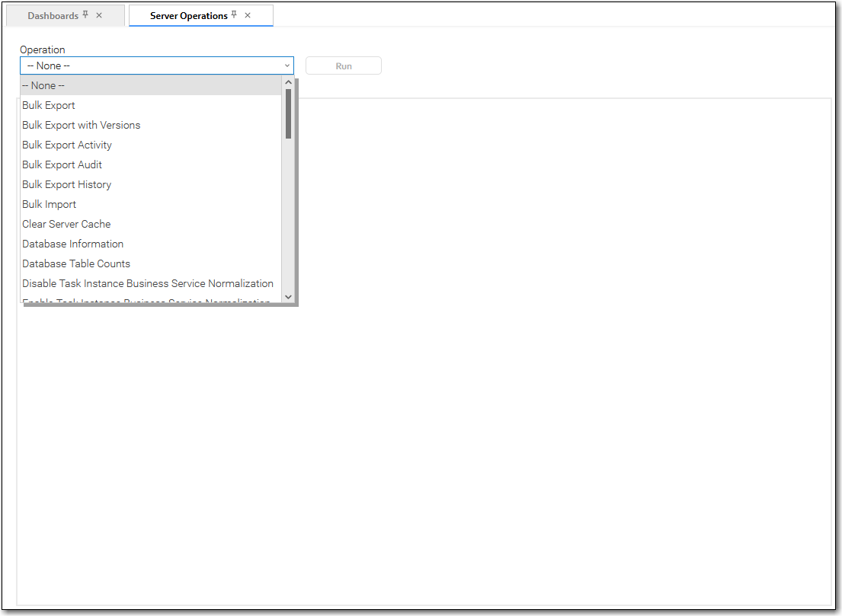Click the dropdown list scroll down arrow
Viewport: 842px width, 616px height.
tap(288, 296)
